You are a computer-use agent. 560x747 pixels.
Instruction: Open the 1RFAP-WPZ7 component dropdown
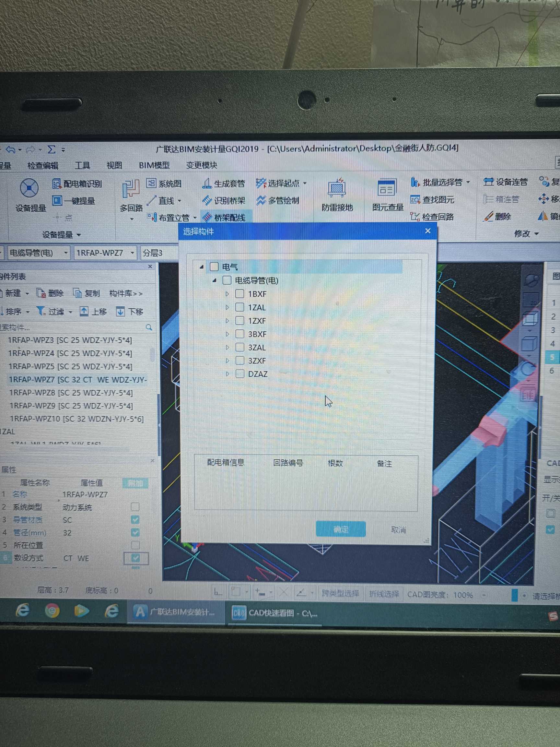coord(133,253)
